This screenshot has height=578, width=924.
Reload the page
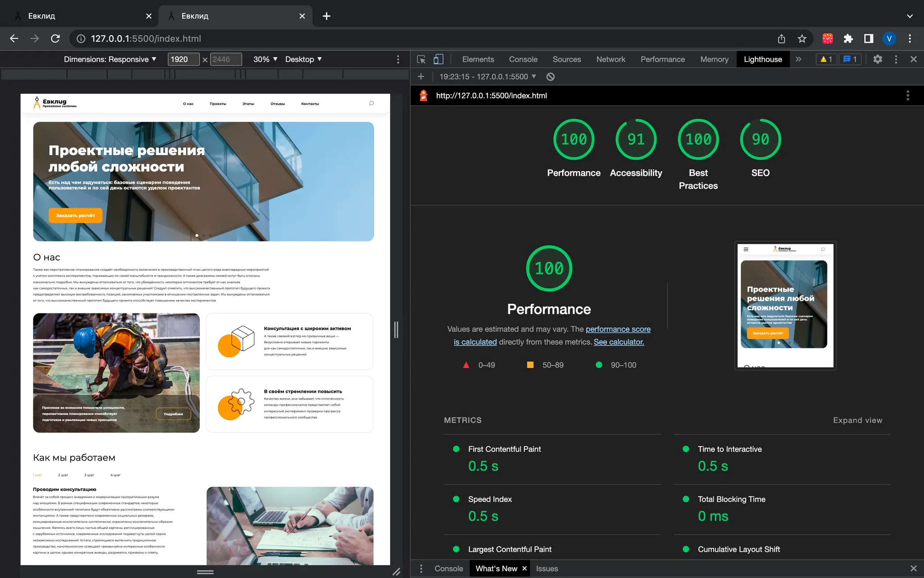(x=55, y=38)
